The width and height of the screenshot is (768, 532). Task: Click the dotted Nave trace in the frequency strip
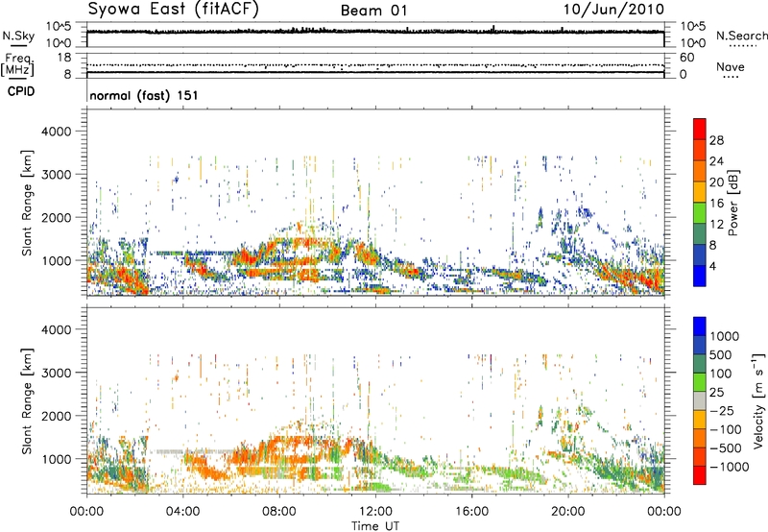[375, 65]
